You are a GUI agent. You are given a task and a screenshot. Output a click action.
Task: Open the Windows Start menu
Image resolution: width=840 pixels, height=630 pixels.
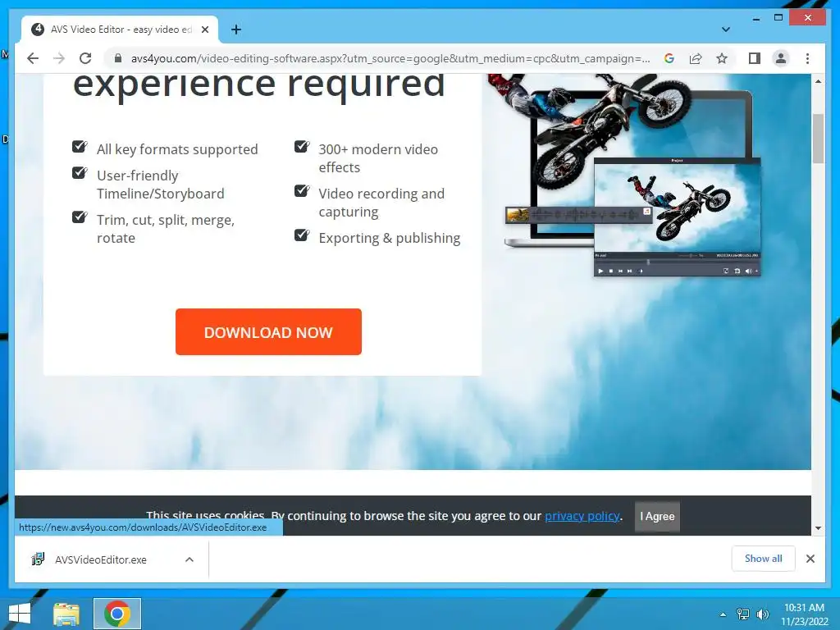[20, 614]
